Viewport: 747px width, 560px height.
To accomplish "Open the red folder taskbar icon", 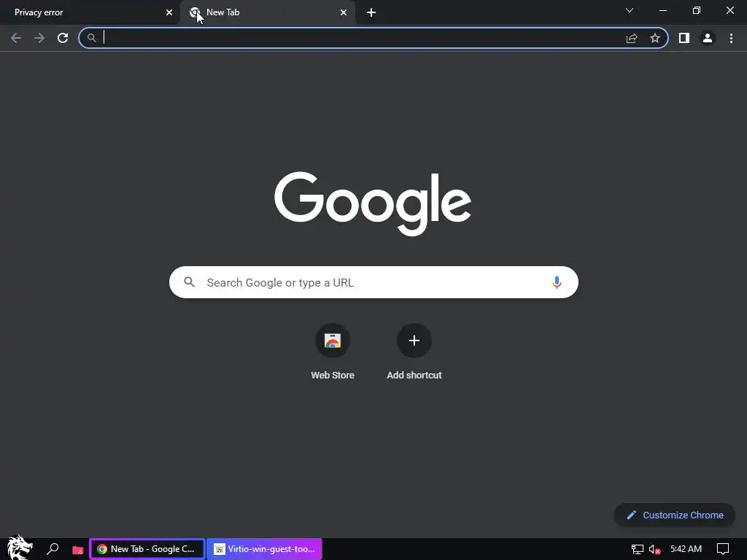I will coord(77,550).
